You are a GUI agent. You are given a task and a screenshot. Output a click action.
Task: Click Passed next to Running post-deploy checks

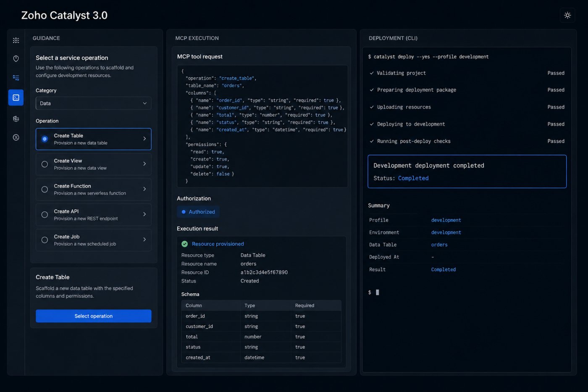click(x=556, y=141)
